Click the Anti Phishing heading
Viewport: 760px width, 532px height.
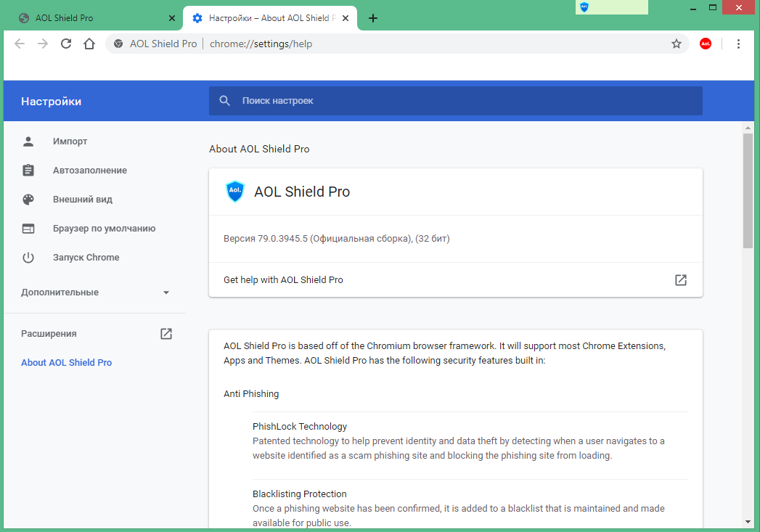pyautogui.click(x=251, y=393)
